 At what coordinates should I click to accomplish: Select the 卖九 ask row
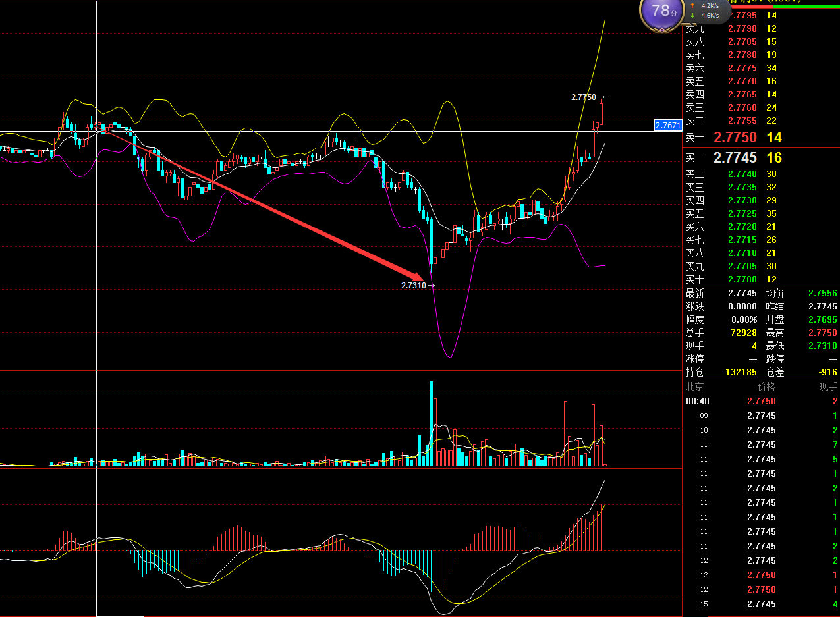pyautogui.click(x=762, y=28)
